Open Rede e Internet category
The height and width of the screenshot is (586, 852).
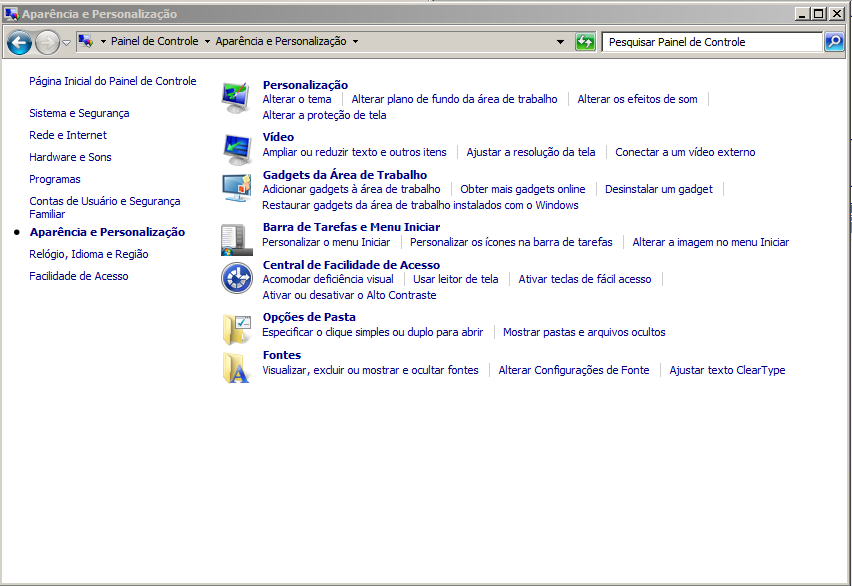coord(68,135)
